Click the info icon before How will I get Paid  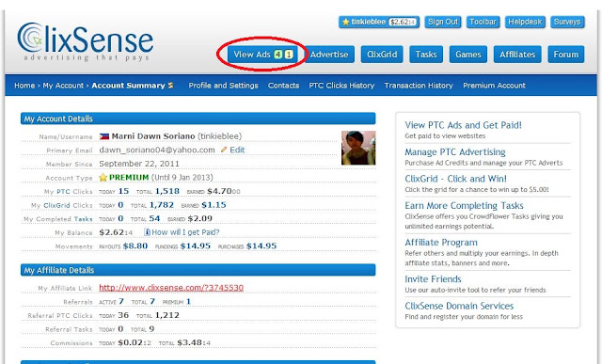pos(147,232)
